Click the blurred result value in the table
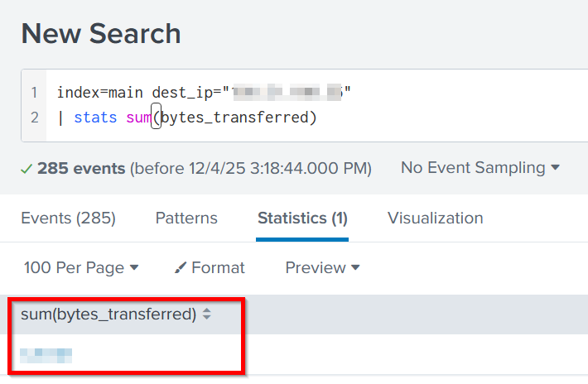Viewport: 588px width, 384px height. [x=46, y=356]
